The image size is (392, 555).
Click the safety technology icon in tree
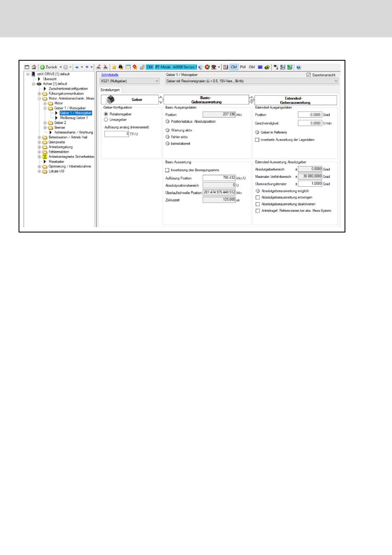[x=45, y=157]
